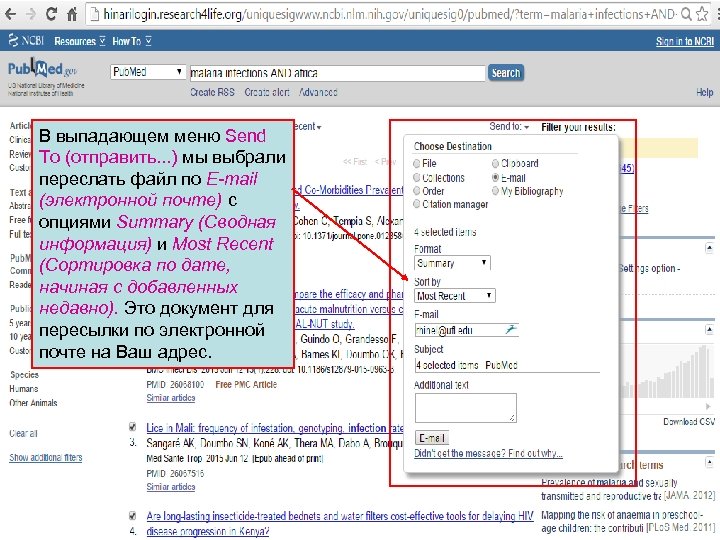Open Lice in Mali article title
Screen dimensions: 720x540
coord(275,428)
